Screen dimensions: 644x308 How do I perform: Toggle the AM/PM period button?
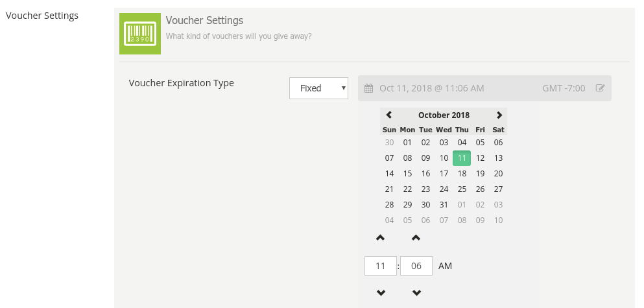click(446, 266)
